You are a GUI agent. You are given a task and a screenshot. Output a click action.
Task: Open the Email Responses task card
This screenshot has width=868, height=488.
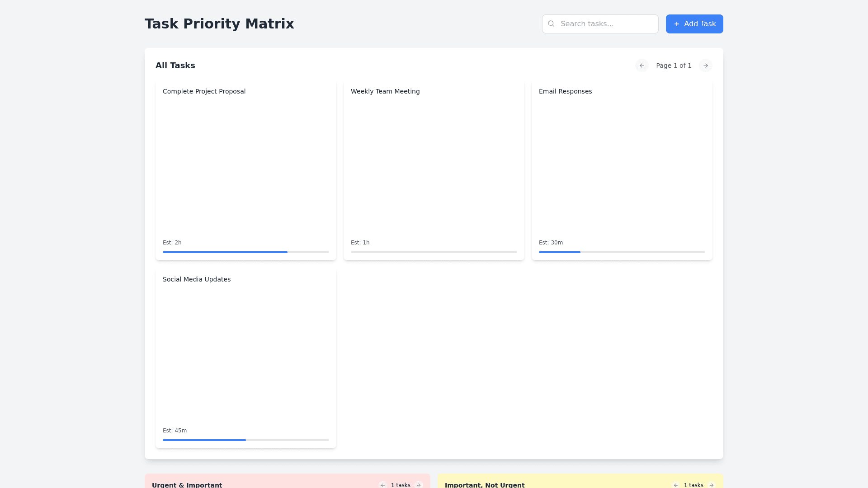622,167
